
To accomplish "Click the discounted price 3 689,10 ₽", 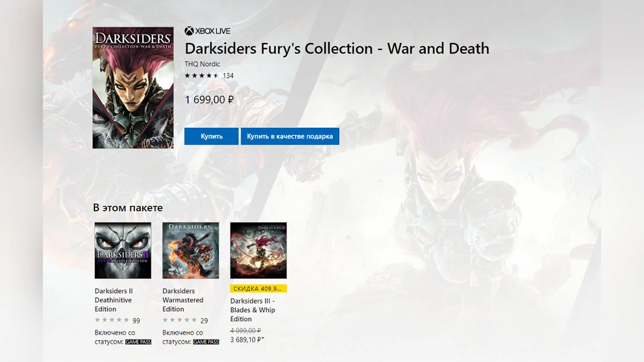I will click(247, 339).
